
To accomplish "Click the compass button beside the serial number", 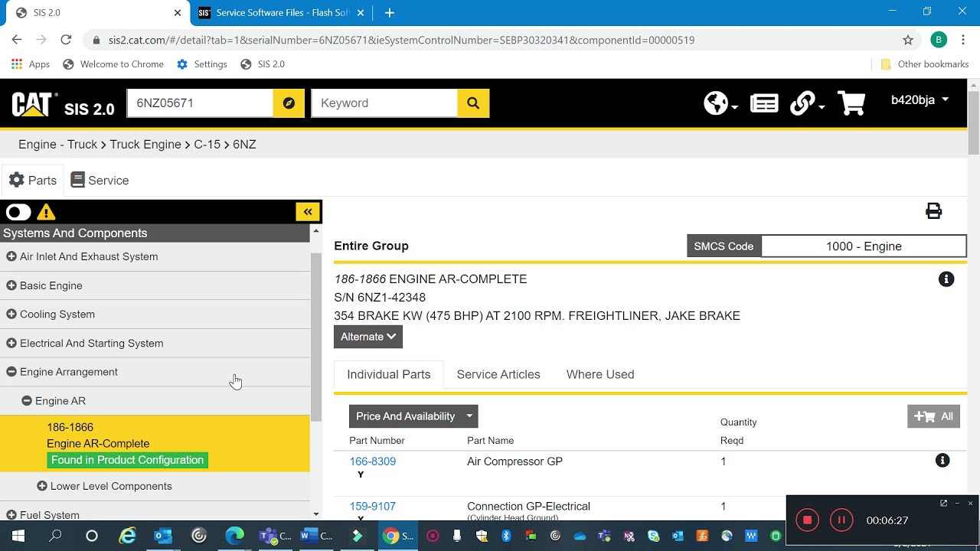I will 289,103.
